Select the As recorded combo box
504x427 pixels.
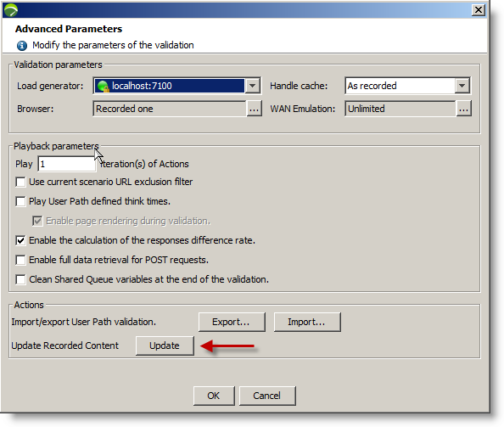click(x=407, y=86)
